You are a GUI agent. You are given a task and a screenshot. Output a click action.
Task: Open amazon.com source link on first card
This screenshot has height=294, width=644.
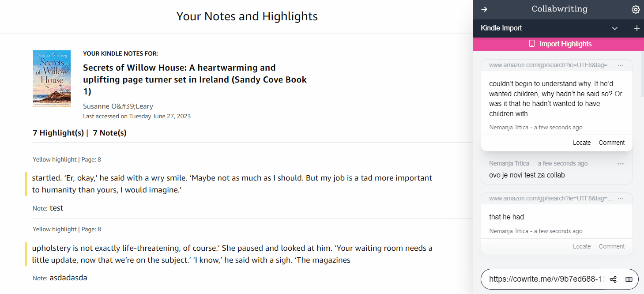[551, 65]
